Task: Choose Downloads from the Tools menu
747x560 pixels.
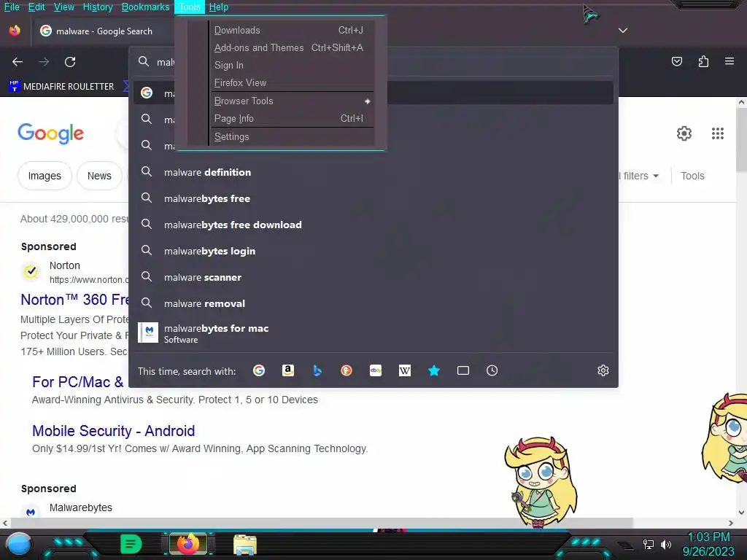Action: pos(292,30)
